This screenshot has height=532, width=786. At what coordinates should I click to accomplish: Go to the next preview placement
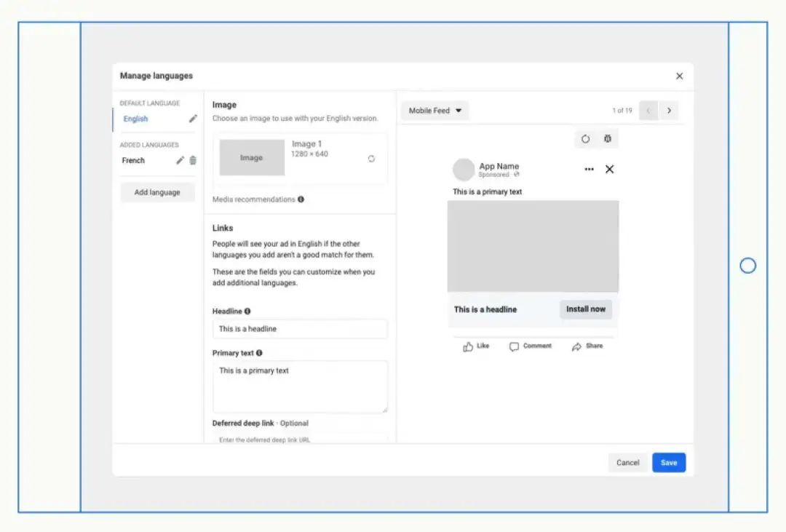click(x=669, y=111)
